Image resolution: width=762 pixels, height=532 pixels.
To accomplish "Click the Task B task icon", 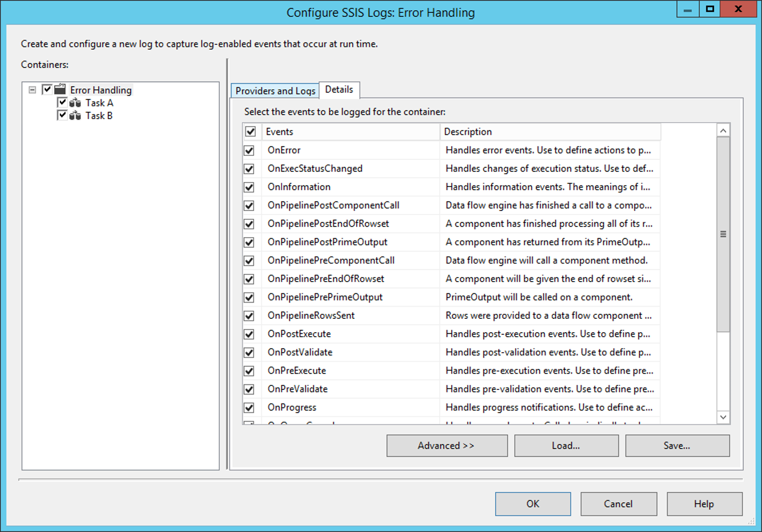I will 75,115.
